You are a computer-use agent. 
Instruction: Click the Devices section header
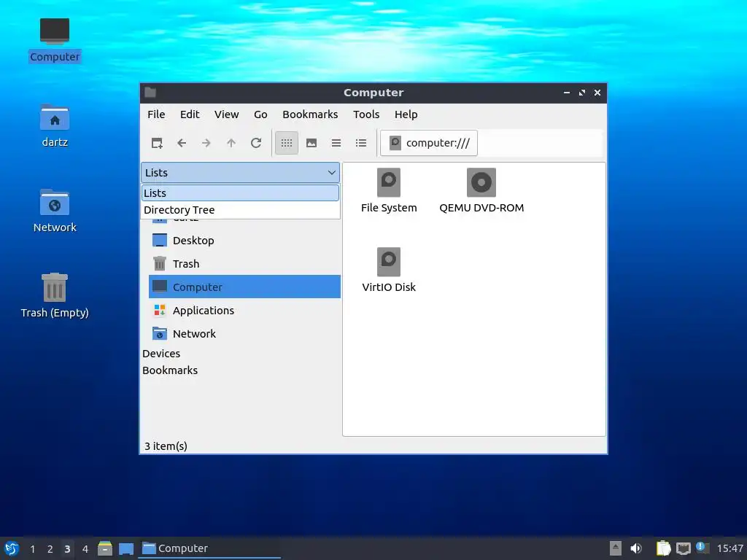pyautogui.click(x=161, y=354)
